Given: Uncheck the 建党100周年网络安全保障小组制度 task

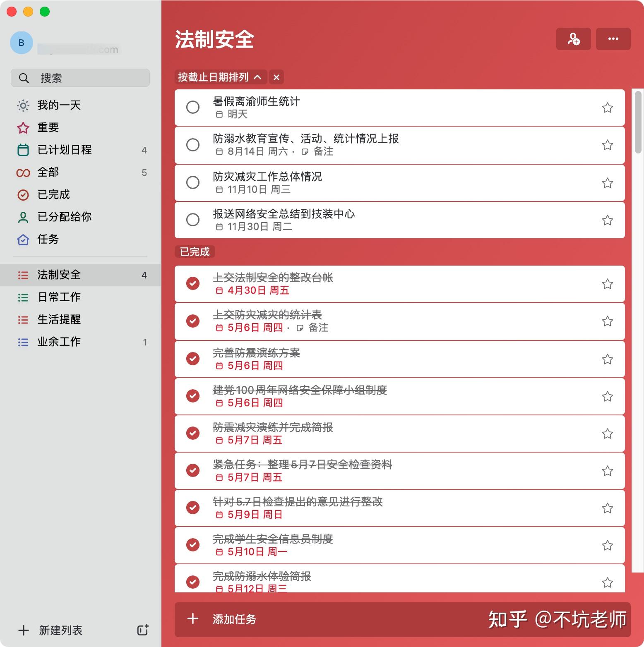Looking at the screenshot, I should tap(193, 396).
